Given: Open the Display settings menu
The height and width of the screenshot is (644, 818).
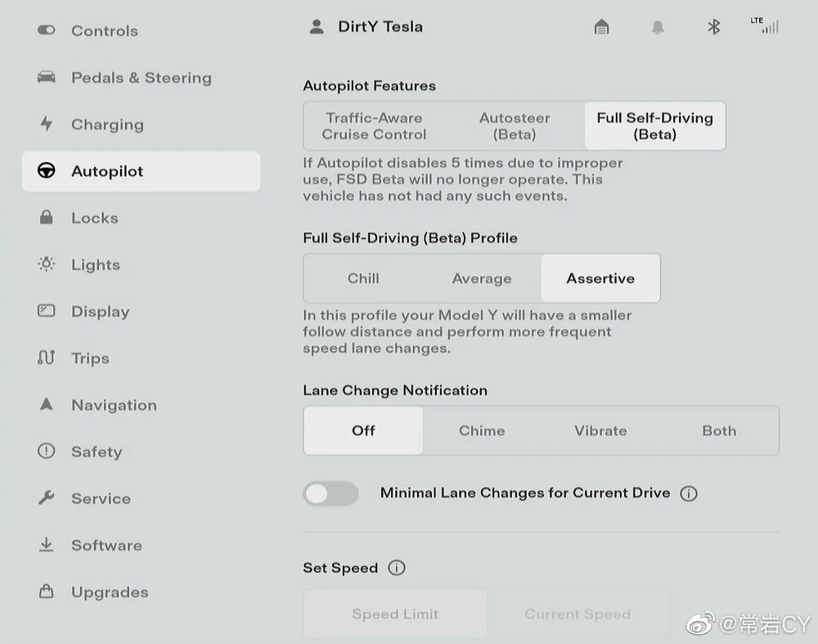Looking at the screenshot, I should (x=141, y=312).
